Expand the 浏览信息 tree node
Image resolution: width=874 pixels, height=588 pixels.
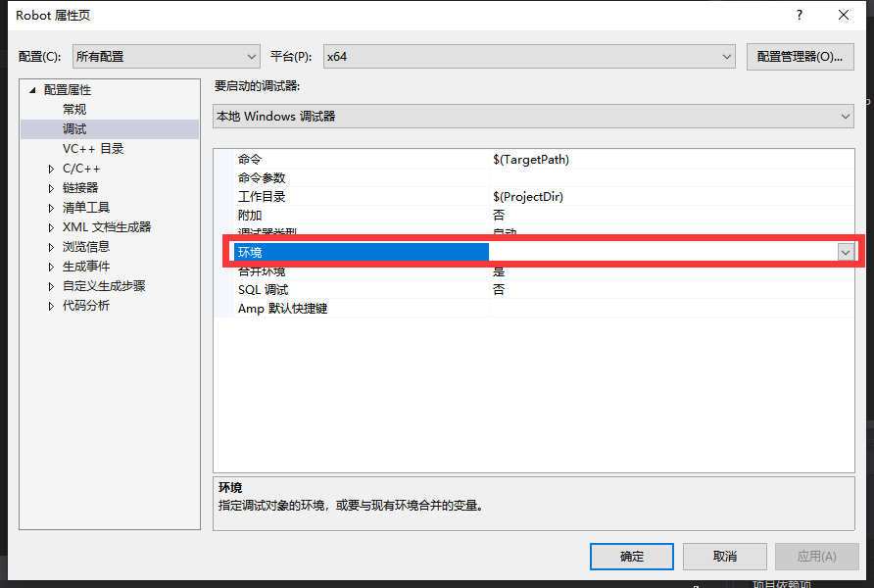[51, 247]
